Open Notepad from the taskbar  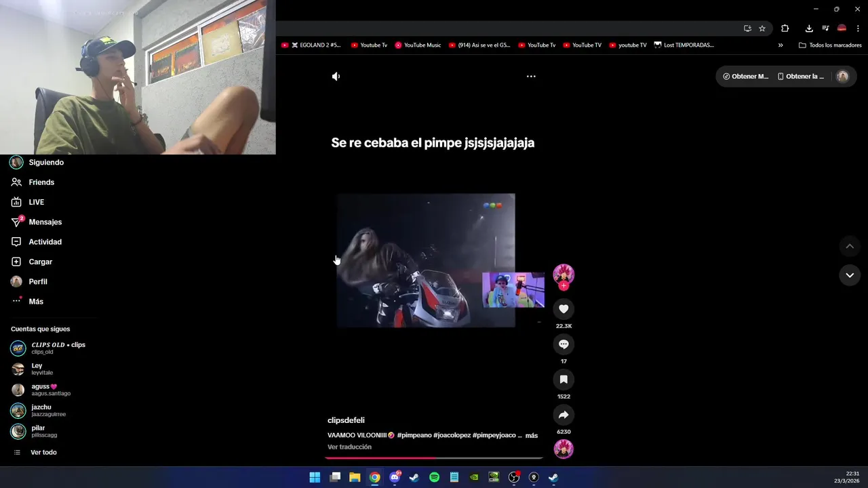pos(454,477)
